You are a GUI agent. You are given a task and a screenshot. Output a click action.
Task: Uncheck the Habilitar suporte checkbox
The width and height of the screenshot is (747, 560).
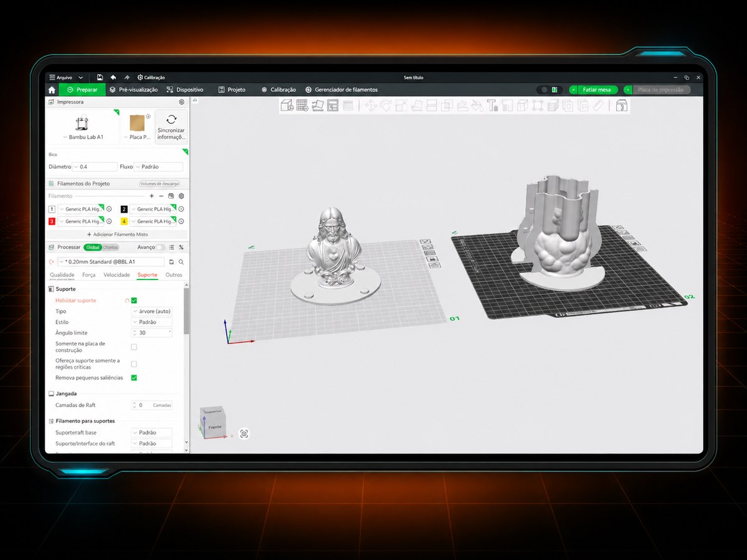134,301
